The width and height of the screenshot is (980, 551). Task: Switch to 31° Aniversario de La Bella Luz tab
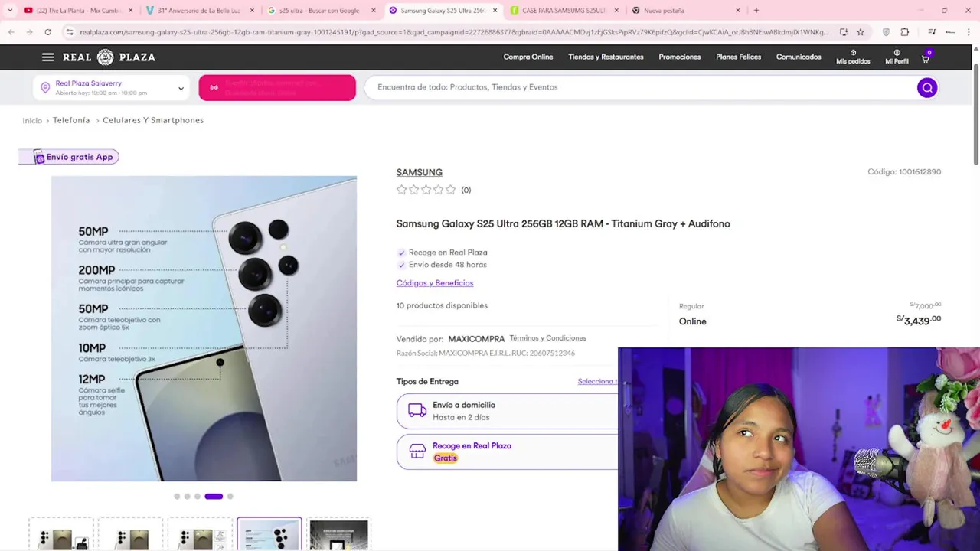pyautogui.click(x=201, y=11)
